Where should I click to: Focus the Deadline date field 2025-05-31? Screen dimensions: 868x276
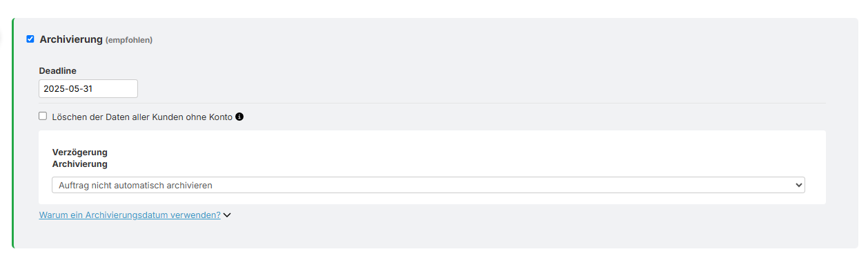88,88
